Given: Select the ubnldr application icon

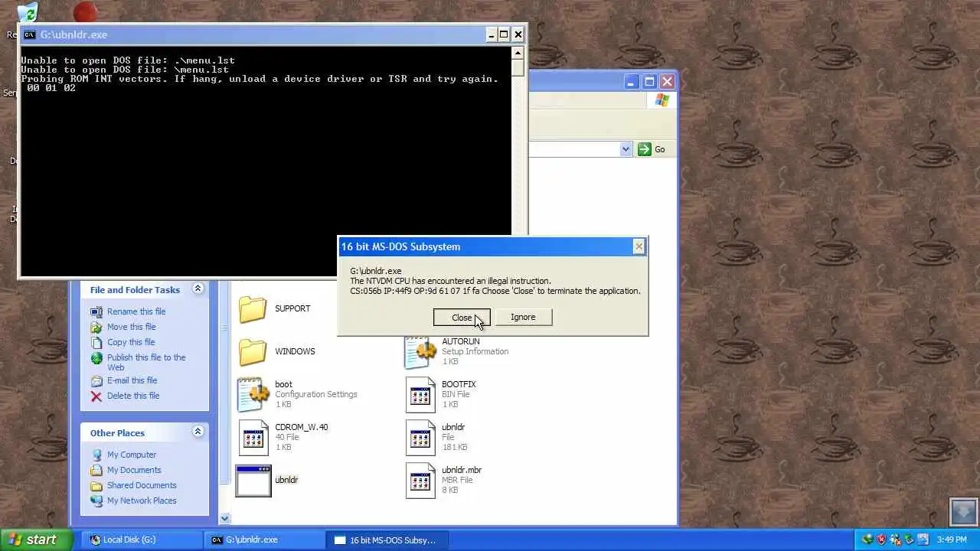Looking at the screenshot, I should 253,481.
